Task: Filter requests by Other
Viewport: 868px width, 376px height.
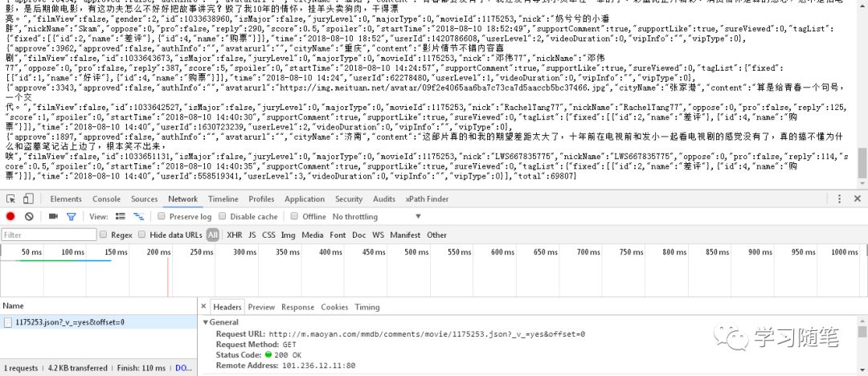Action: click(x=436, y=235)
